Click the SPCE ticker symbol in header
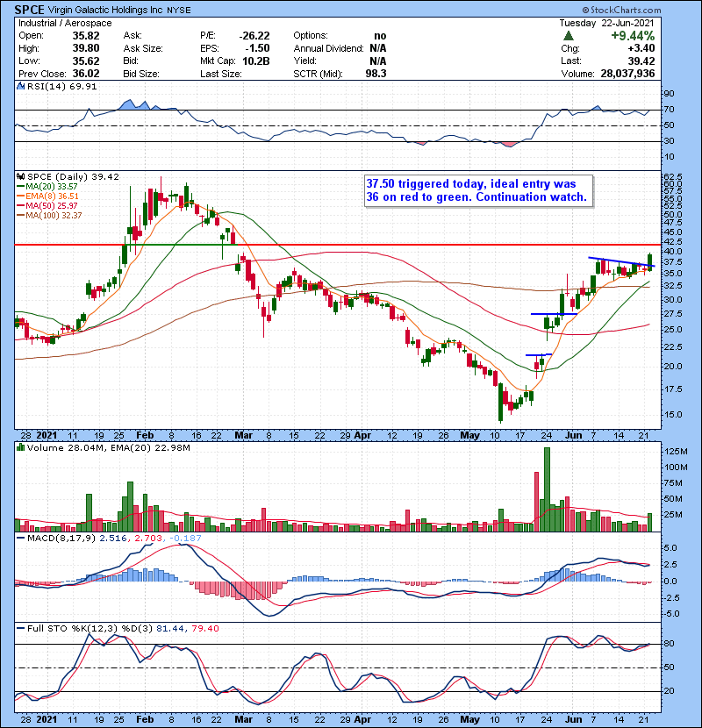This screenshot has height=728, width=702. [x=29, y=10]
